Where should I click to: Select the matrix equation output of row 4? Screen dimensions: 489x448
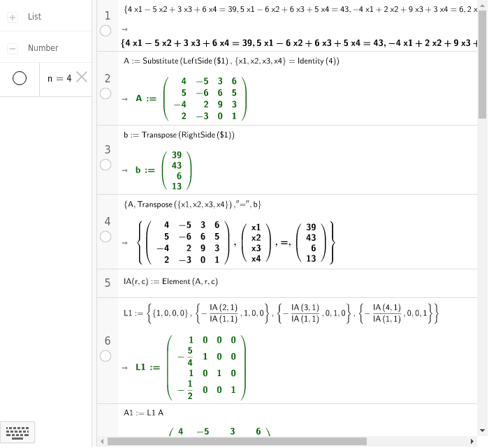[x=235, y=243]
